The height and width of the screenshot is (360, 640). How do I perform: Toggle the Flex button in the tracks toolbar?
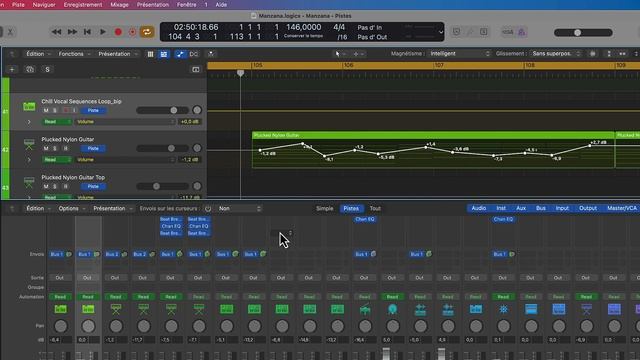pos(193,54)
